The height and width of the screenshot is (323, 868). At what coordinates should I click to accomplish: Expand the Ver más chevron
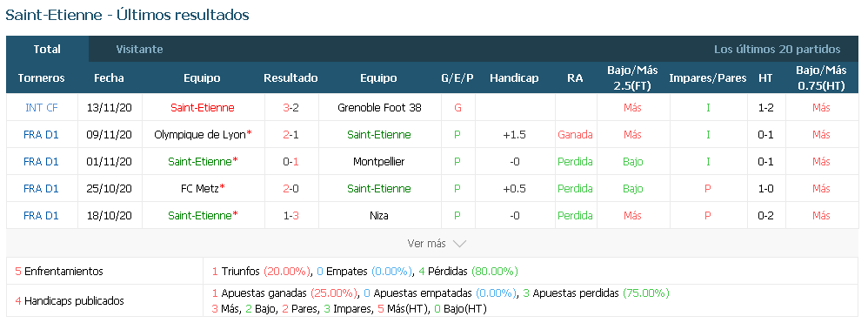click(459, 243)
